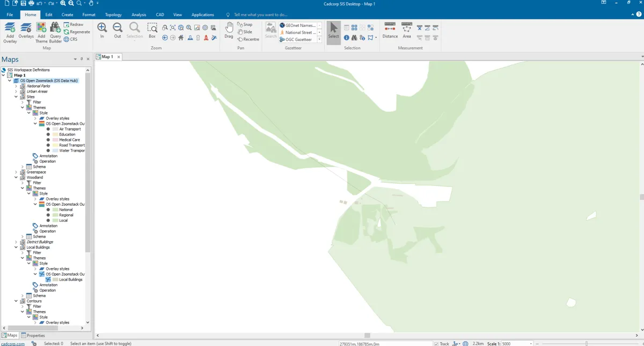Start the Distance measurement tool
Screen dimensions: 644x346
pos(390,31)
